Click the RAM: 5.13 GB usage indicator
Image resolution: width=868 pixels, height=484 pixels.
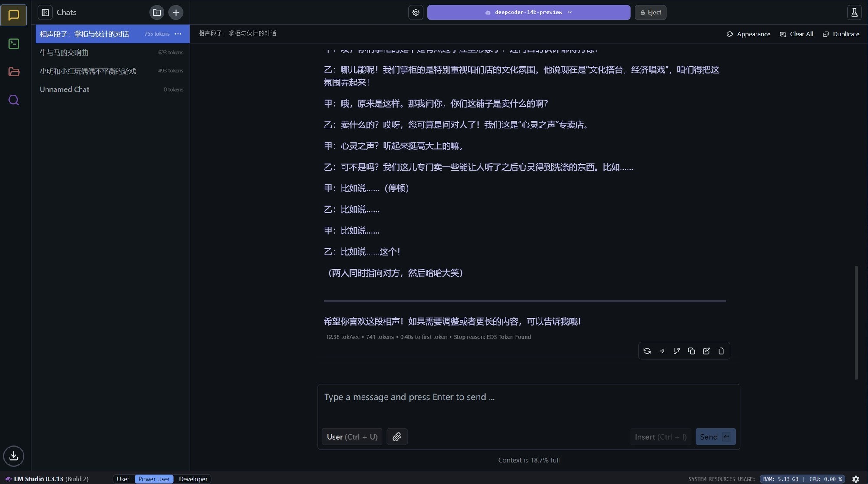tap(780, 479)
